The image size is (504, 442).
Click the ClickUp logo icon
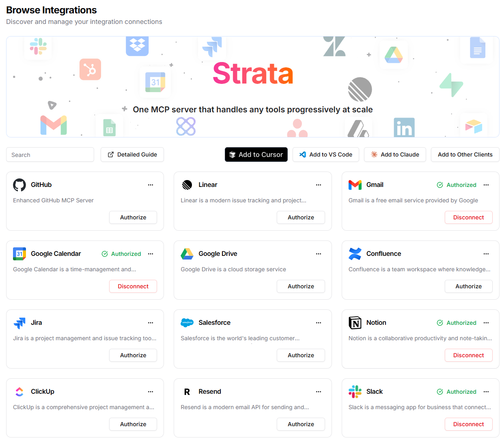click(x=19, y=392)
